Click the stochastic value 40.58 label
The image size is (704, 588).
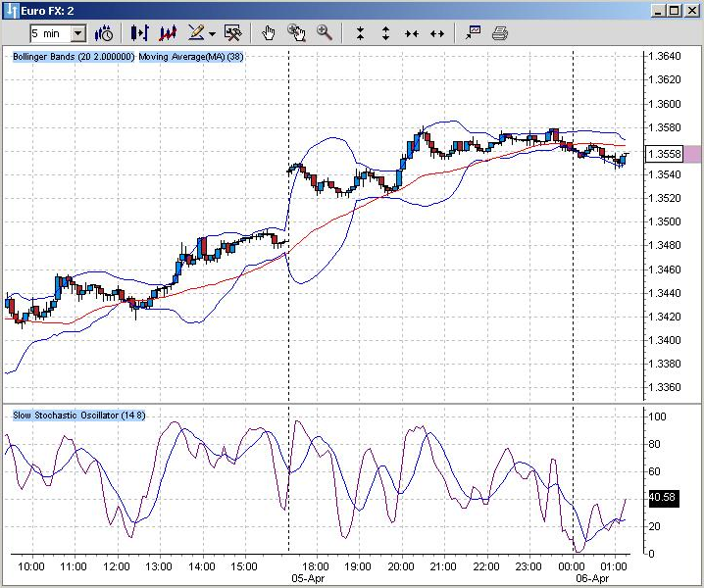click(x=665, y=498)
